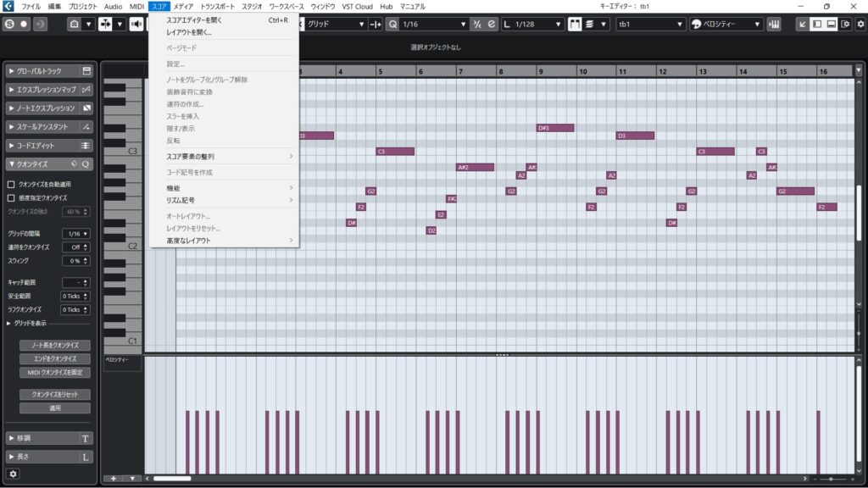Check the 感度指定クオンタイズ option
868x488 pixels.
coord(11,197)
